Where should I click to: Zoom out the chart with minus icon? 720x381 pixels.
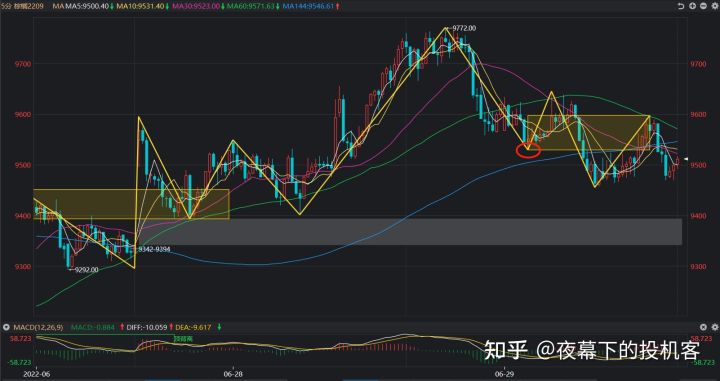click(703, 6)
